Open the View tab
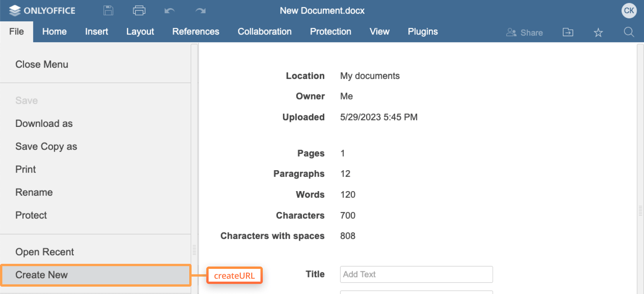 [x=380, y=32]
